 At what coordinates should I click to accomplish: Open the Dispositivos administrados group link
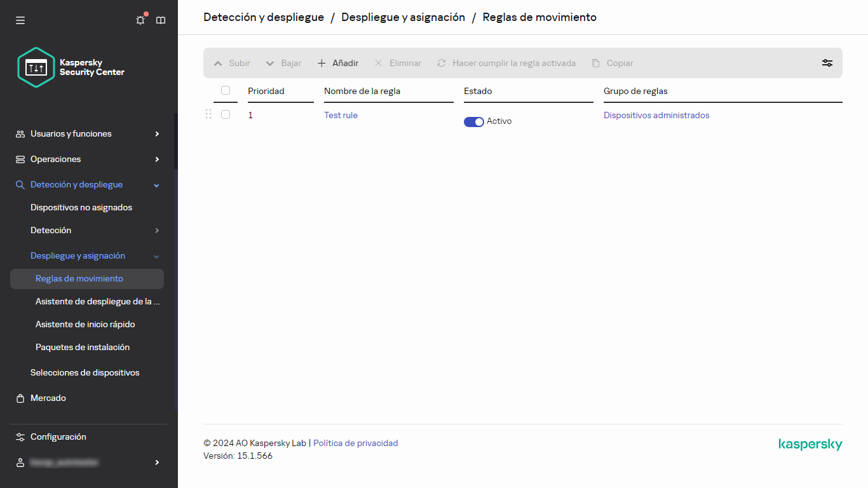tap(656, 115)
